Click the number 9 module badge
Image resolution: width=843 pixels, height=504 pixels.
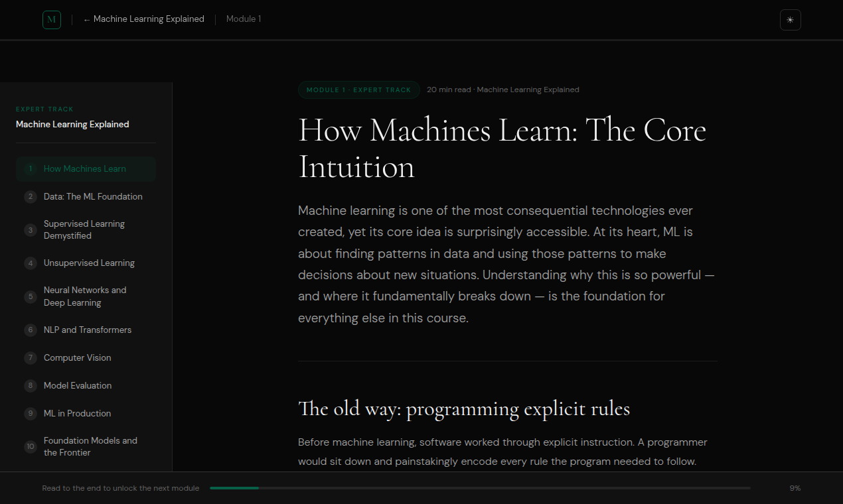(x=30, y=413)
